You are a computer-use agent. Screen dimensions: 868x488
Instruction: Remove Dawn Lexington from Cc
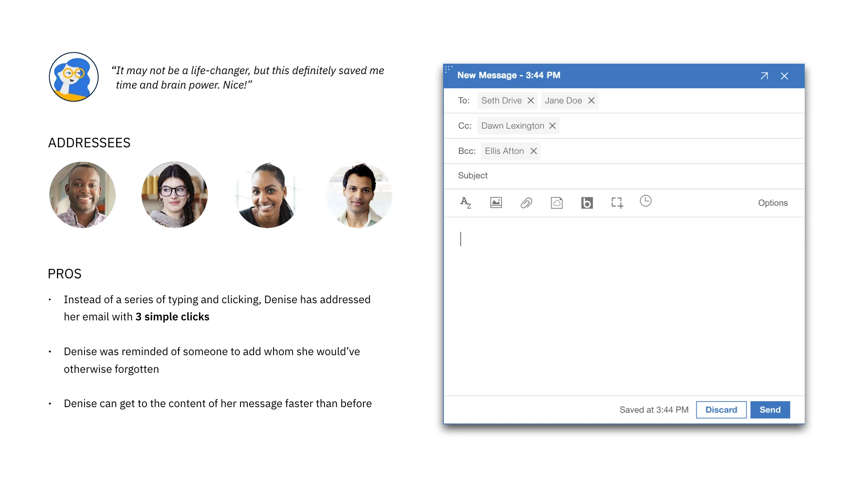[552, 126]
